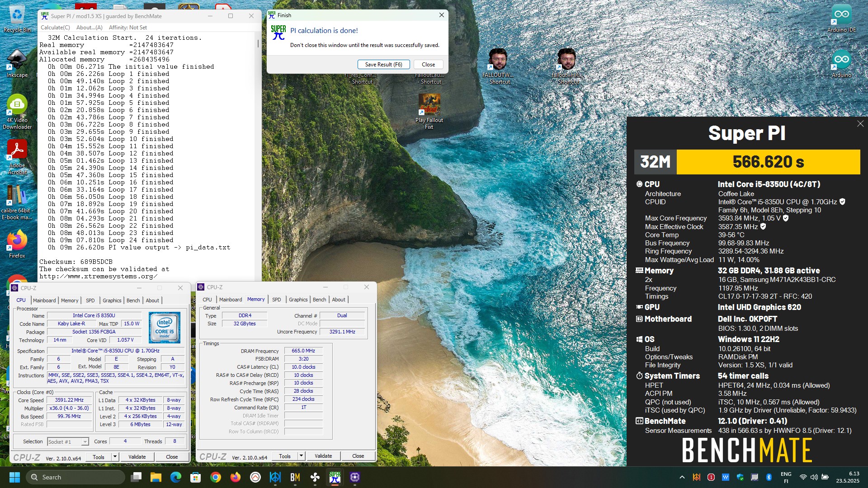Open Bench tab in right CPU-Z window
The height and width of the screenshot is (488, 868).
(319, 300)
